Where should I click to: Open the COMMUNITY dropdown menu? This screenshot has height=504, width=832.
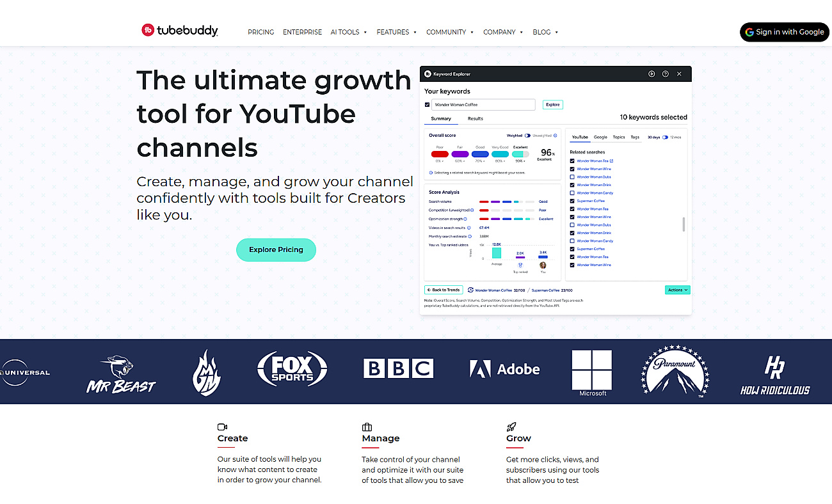click(x=450, y=32)
